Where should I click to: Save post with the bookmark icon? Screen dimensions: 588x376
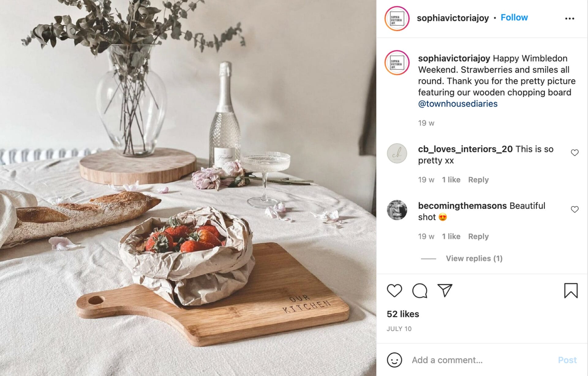point(571,290)
